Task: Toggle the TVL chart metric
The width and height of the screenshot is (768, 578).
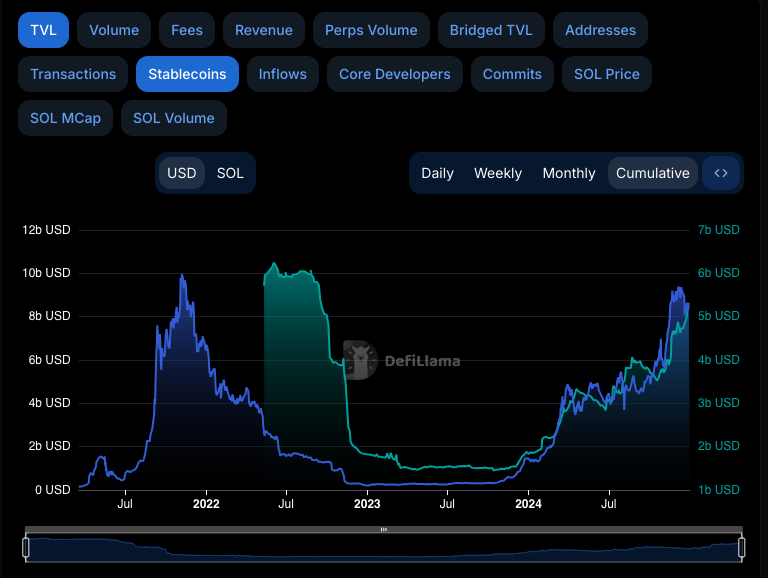Action: [43, 30]
